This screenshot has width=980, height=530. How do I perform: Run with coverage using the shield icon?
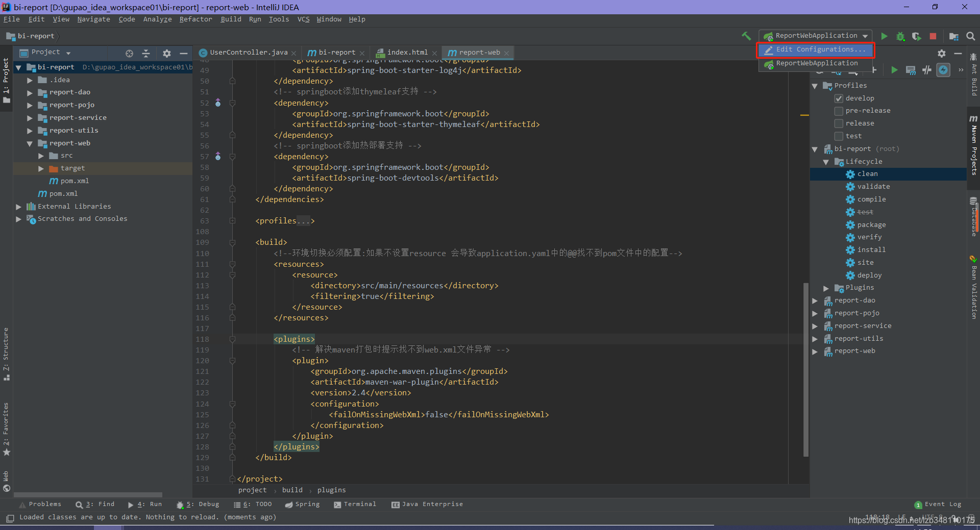point(917,36)
